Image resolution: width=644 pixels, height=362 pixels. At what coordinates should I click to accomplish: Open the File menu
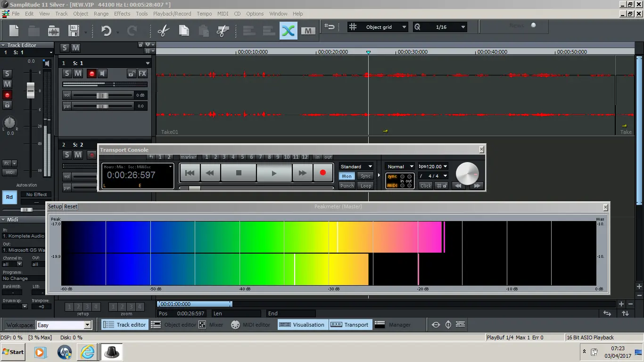[x=16, y=14]
